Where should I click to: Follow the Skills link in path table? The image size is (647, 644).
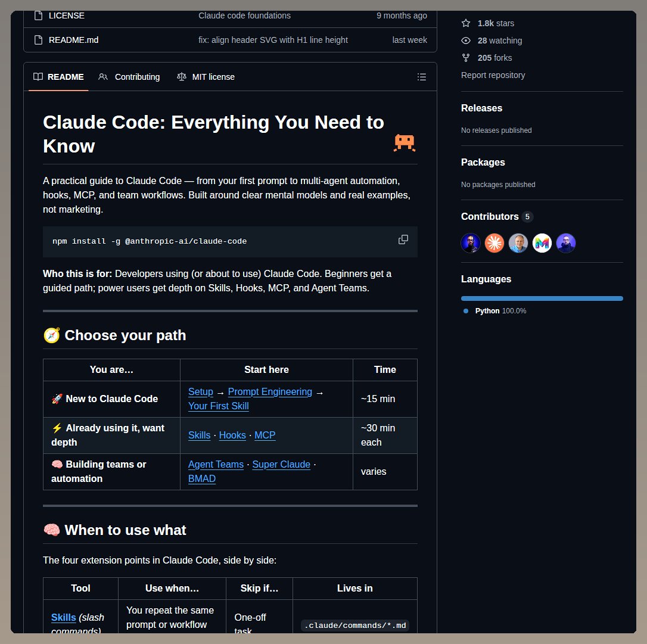pyautogui.click(x=200, y=435)
